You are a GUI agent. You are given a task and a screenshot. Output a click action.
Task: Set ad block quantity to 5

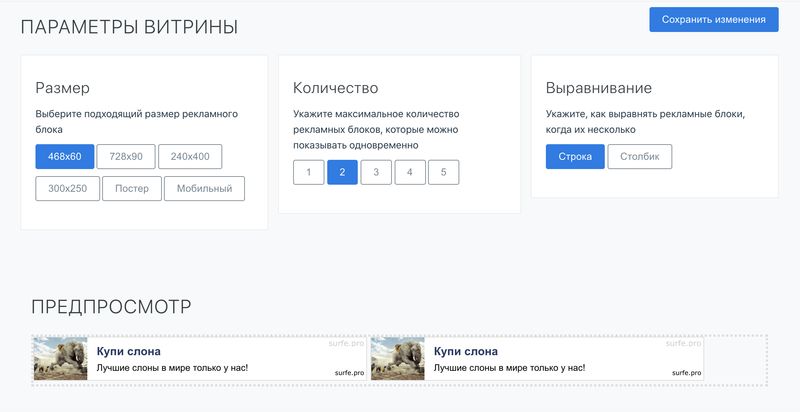[443, 172]
